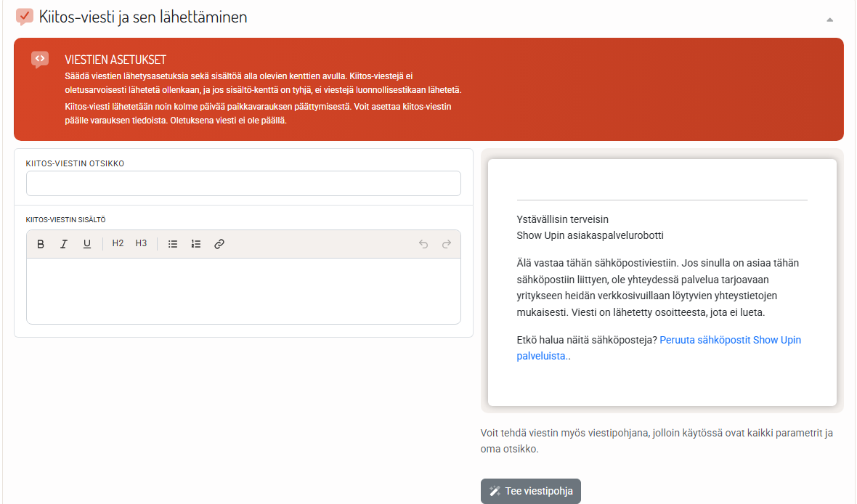Apply italic formatting in the editor
Viewport: 857px width, 504px height.
pyautogui.click(x=63, y=244)
